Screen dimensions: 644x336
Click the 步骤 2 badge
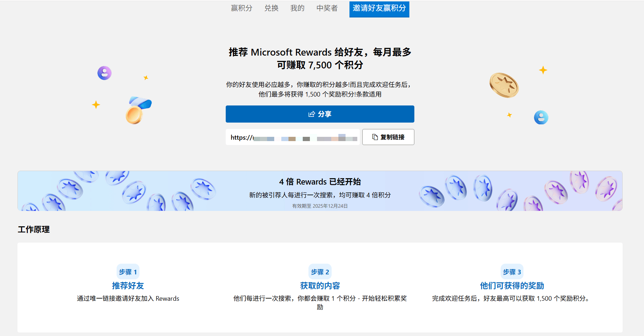(x=320, y=272)
